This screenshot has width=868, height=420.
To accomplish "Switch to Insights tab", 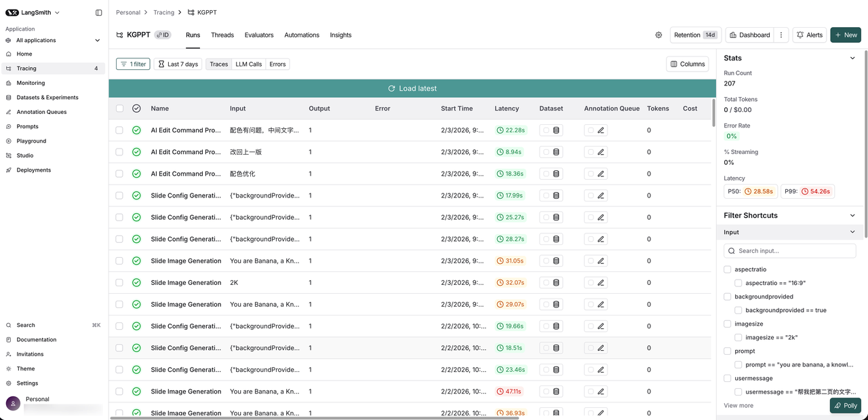I will [340, 35].
